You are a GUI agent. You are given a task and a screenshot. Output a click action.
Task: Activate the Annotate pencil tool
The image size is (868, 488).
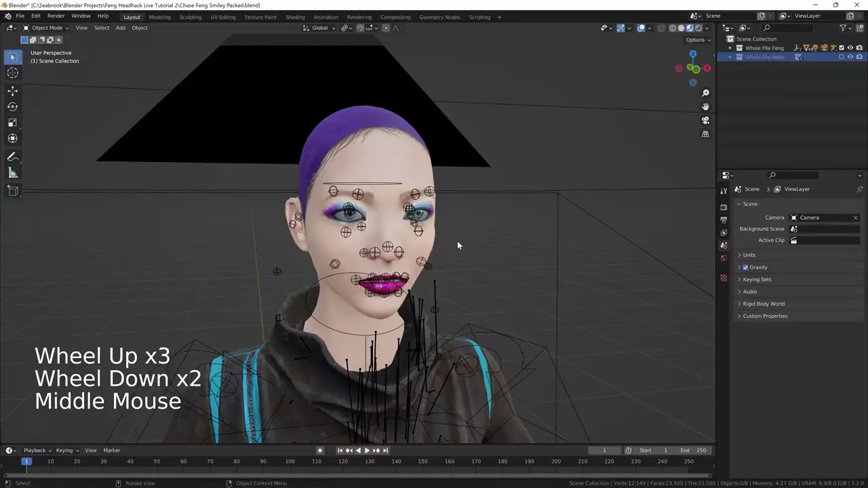[12, 157]
